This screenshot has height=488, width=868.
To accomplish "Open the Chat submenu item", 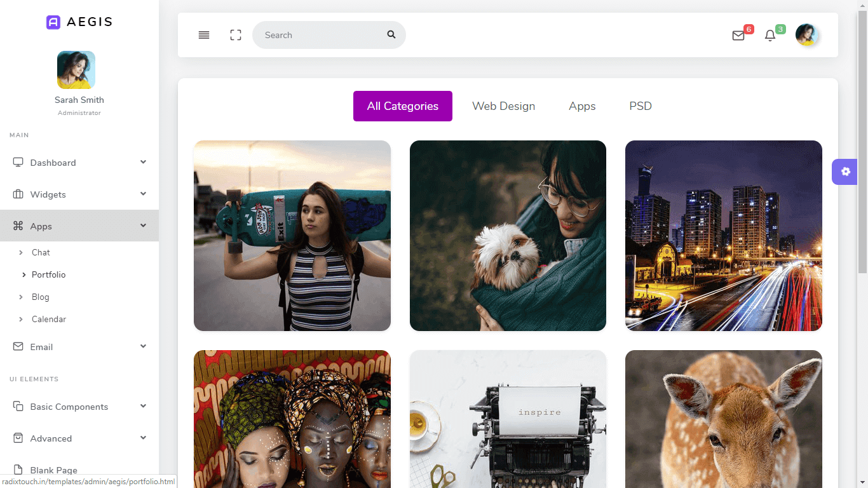I will [x=41, y=252].
